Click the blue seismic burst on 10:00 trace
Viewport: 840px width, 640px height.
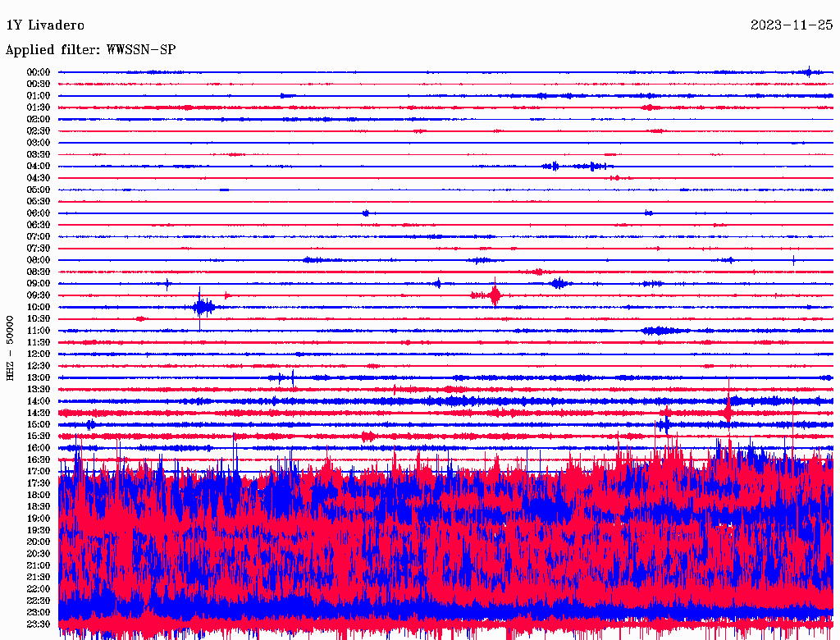point(203,307)
